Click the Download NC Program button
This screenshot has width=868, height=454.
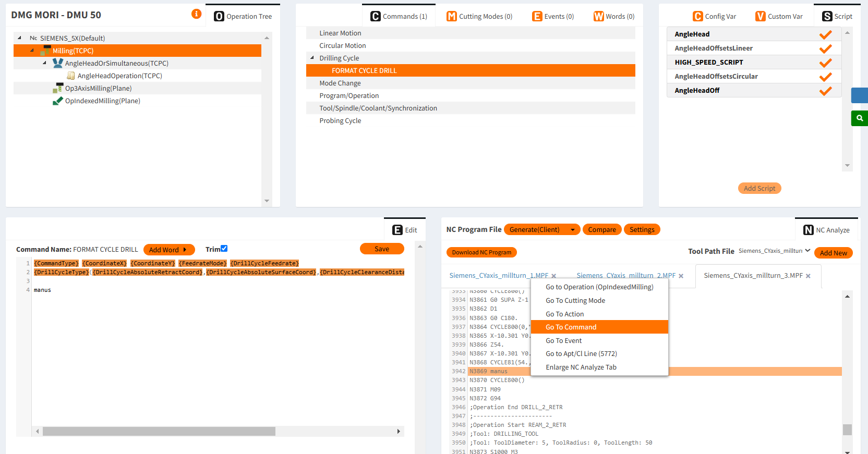pyautogui.click(x=481, y=253)
